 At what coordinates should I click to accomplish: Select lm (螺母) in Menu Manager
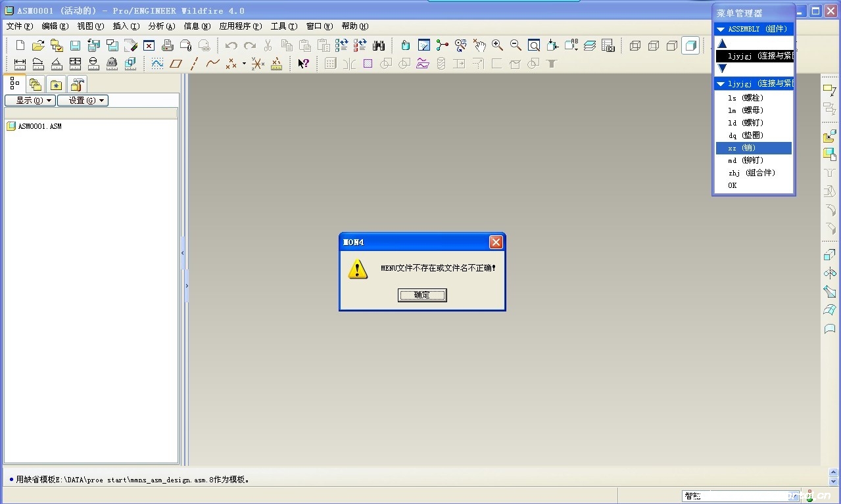(x=754, y=110)
